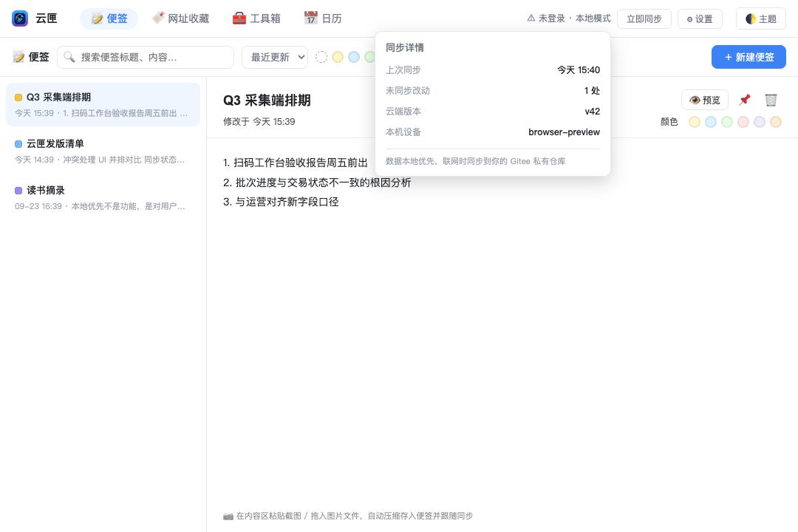Set note color to yellow in 颜色 row
The width and height of the screenshot is (798, 532).
tap(694, 122)
